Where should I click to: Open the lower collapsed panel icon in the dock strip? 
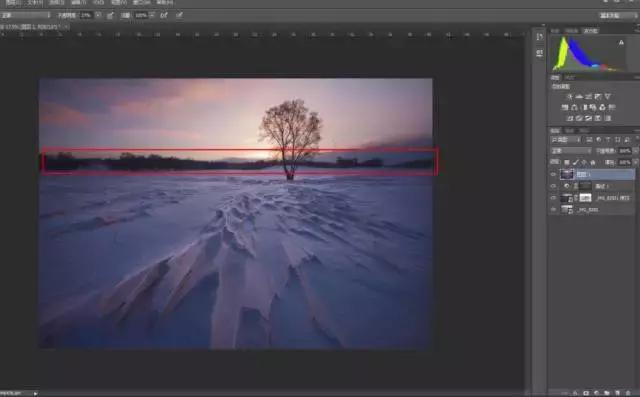click(x=540, y=53)
